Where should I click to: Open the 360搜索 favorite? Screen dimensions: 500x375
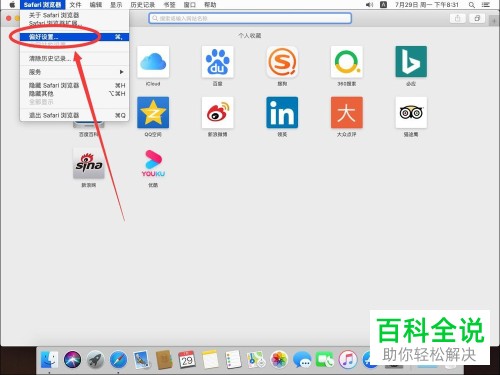[347, 62]
